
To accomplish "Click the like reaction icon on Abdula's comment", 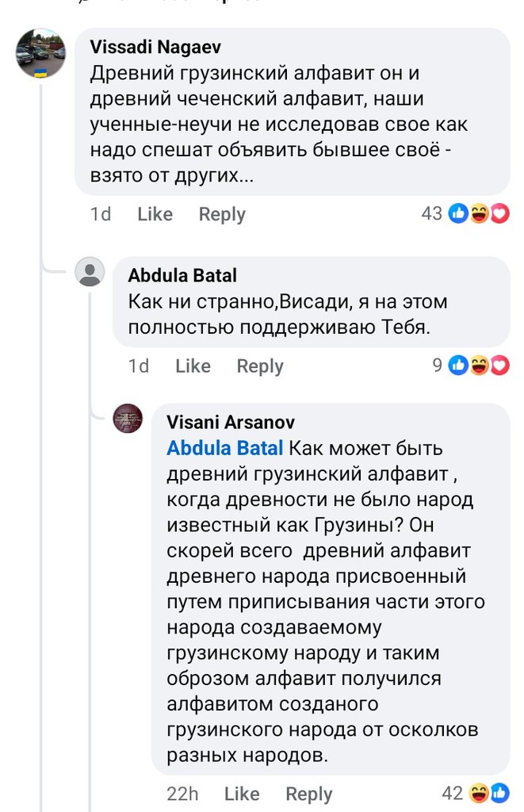I will (458, 366).
